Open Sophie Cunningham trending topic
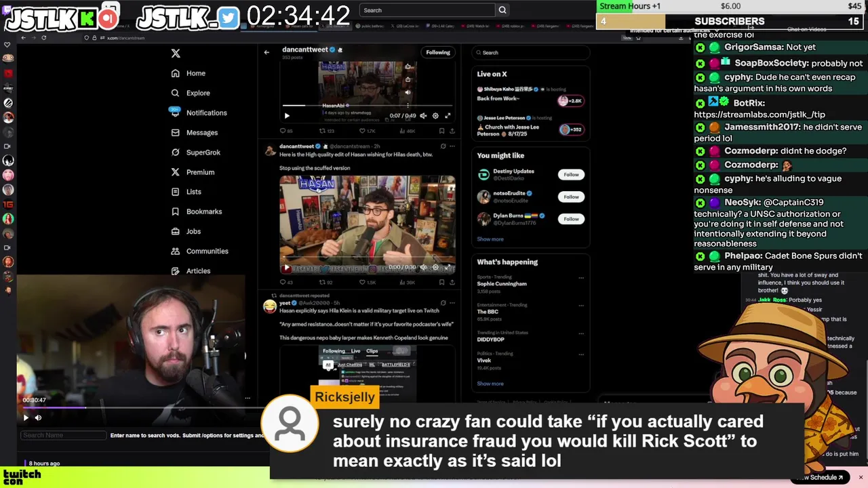Viewport: 868px width, 488px height. click(502, 284)
